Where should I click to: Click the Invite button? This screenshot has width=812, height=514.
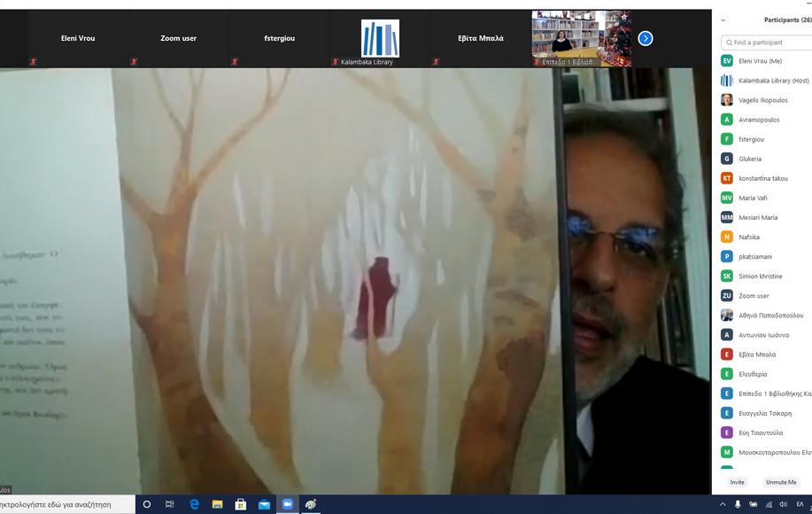(x=737, y=482)
